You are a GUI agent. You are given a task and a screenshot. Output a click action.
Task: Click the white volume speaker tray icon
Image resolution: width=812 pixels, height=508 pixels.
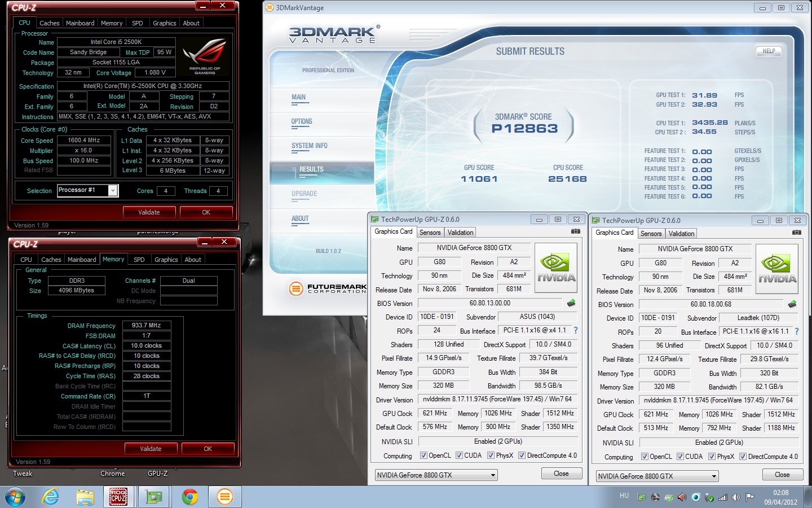tap(736, 497)
